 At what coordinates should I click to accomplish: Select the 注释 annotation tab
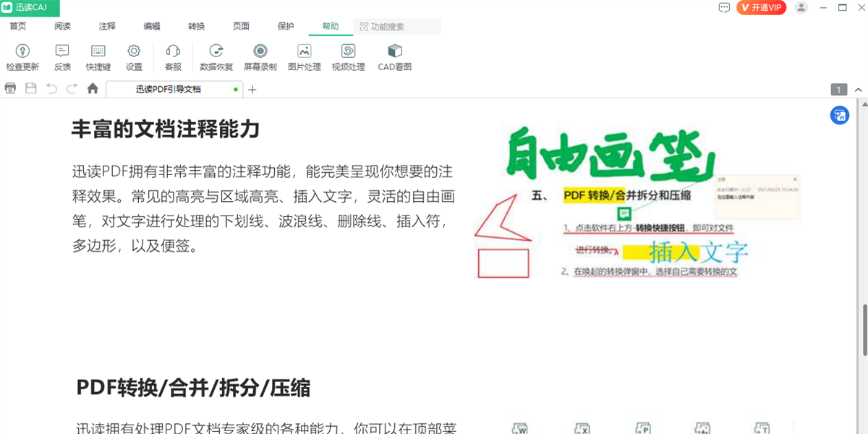tap(107, 27)
